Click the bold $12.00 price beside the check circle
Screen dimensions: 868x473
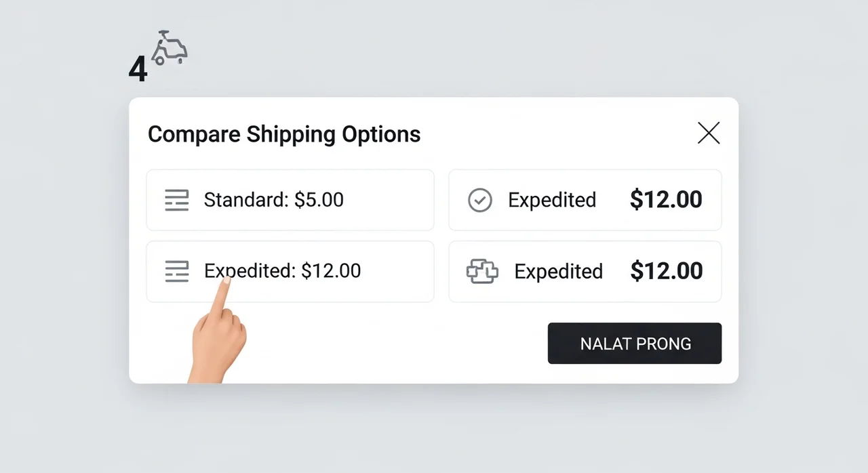pos(666,199)
